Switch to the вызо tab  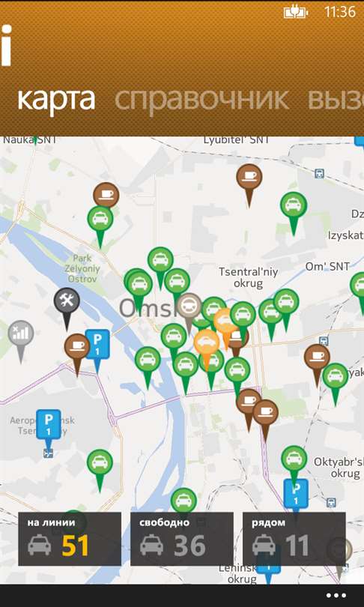(336, 99)
